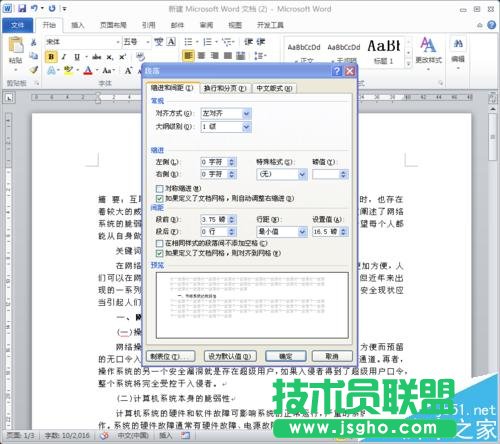Viewport: 500px width, 444px height.
Task: Click the Undo arrow in quick access toolbar
Action: pyautogui.click(x=34, y=8)
